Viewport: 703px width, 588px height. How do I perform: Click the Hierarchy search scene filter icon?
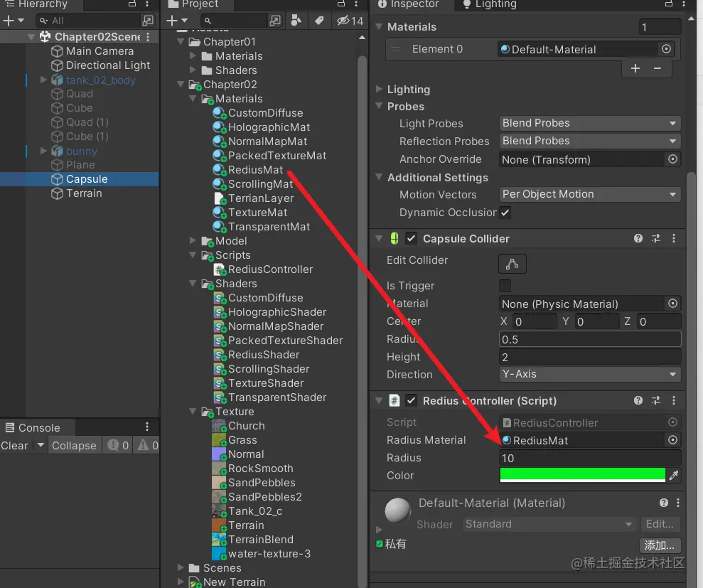click(x=148, y=21)
